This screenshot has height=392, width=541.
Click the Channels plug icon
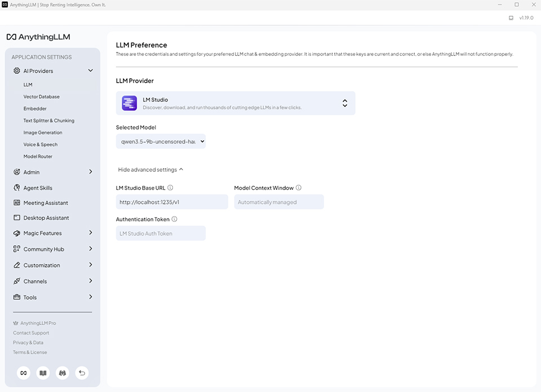[x=16, y=281]
